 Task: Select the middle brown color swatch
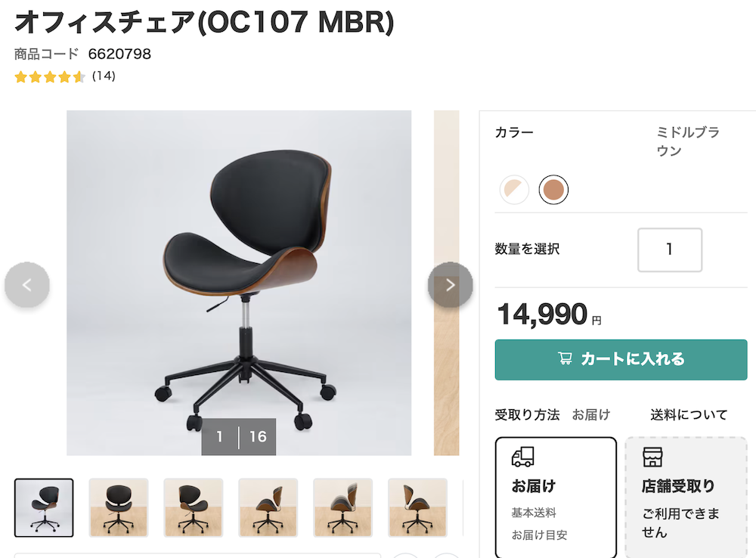[x=553, y=190]
